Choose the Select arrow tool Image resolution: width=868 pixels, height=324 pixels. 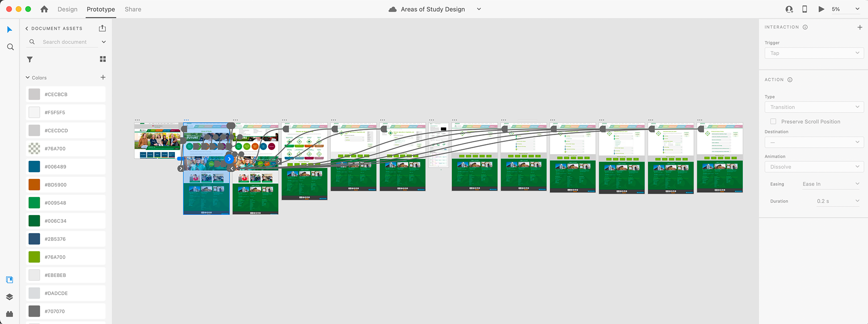point(9,29)
